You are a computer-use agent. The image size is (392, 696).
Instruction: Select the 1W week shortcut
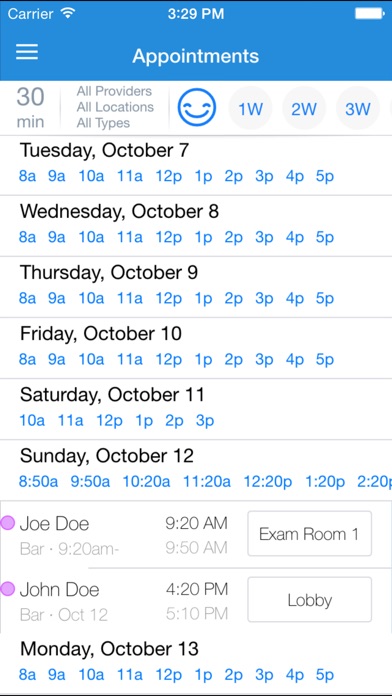(250, 108)
